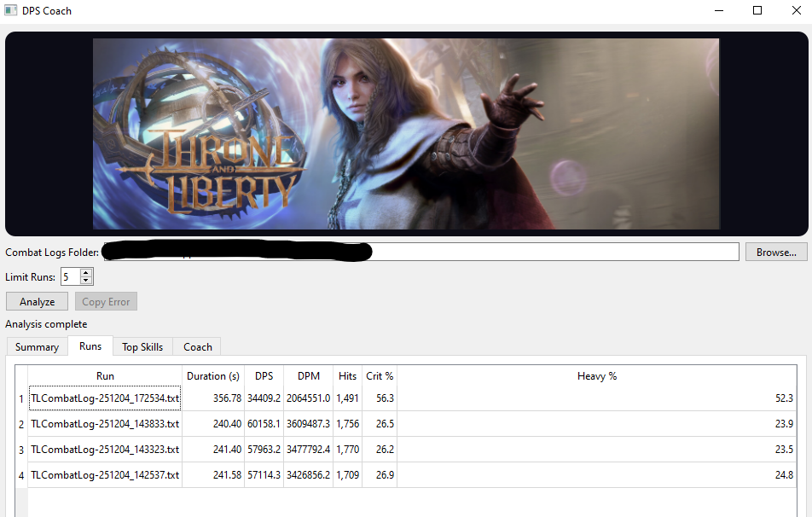Select TLCombatLog-251204_143833.txt cell
The image size is (812, 517).
[105, 424]
